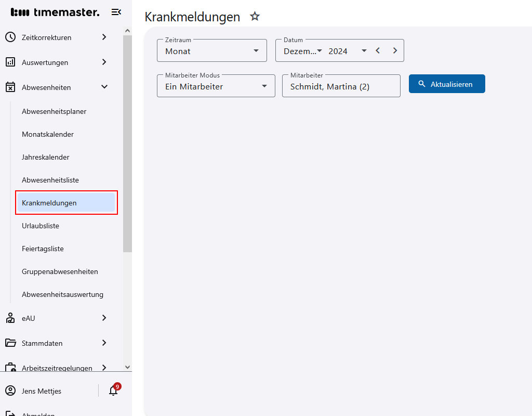Click the Stammdaten folder icon
The height and width of the screenshot is (416, 532).
[11, 343]
